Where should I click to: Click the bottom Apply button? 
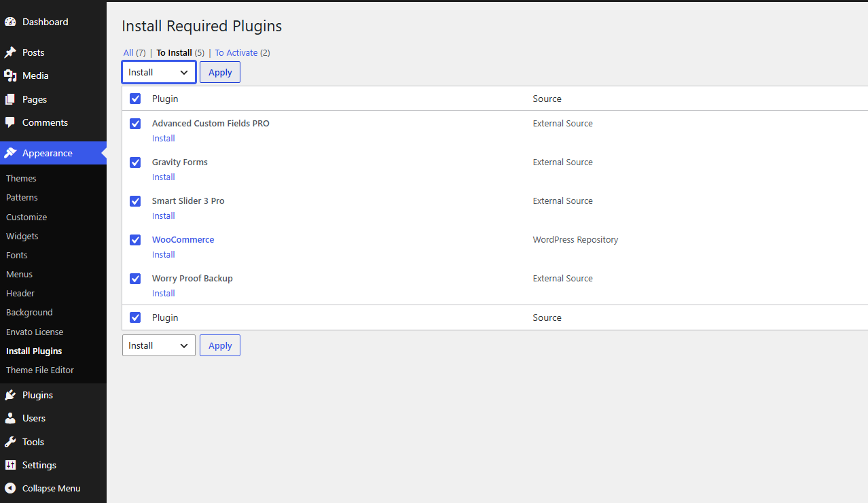coord(220,345)
